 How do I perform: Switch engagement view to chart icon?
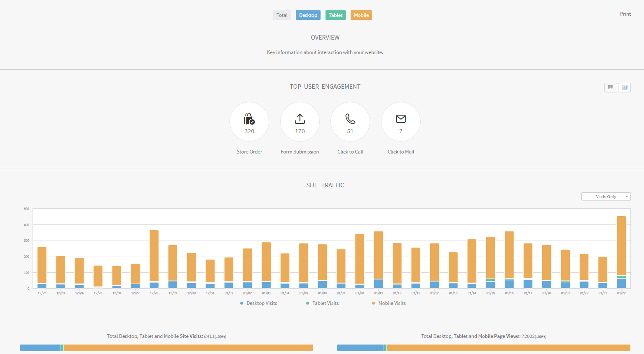coord(625,87)
